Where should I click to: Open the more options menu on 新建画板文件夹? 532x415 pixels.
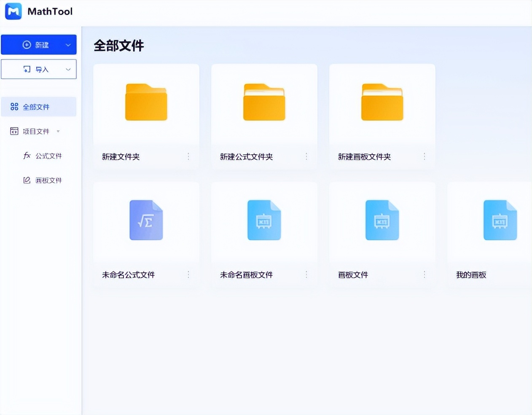(425, 156)
